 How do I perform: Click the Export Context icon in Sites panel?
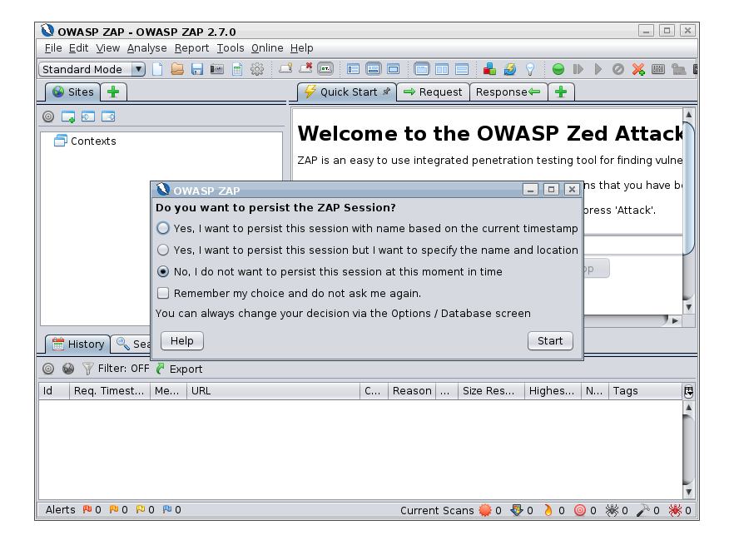click(108, 116)
